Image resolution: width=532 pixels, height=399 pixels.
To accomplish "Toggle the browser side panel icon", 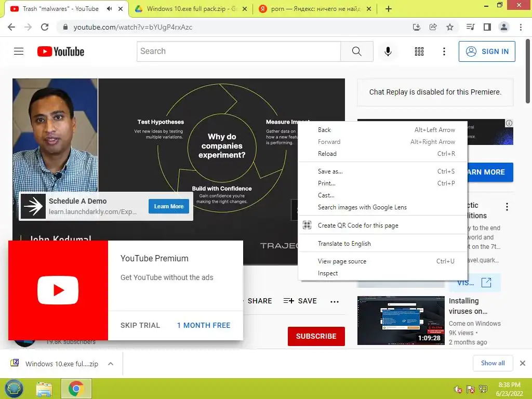I will [487, 27].
